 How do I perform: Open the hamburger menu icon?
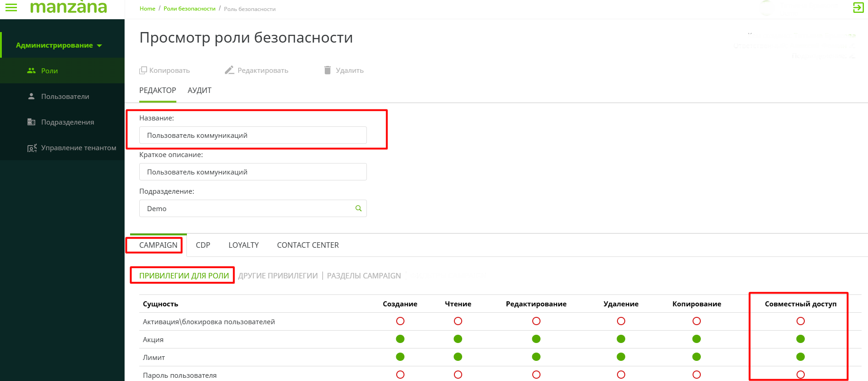coord(11,7)
